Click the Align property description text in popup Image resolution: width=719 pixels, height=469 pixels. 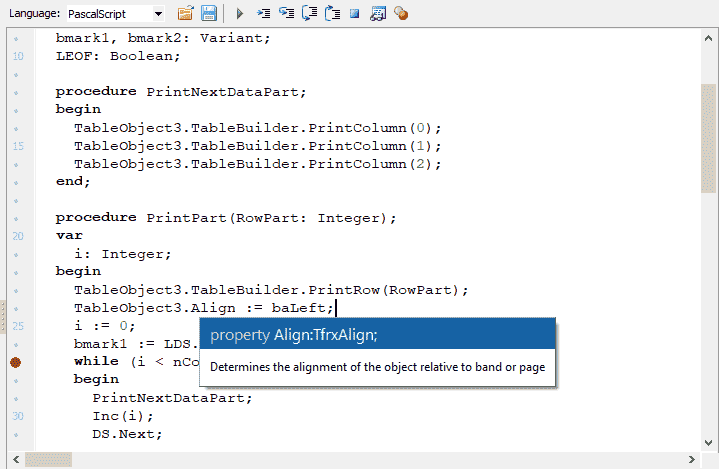coord(377,367)
